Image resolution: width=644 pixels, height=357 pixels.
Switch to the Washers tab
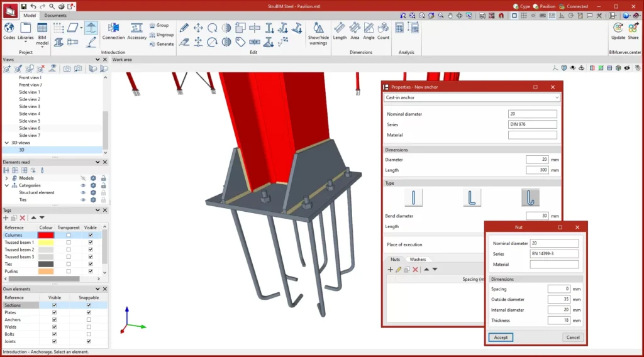point(418,259)
